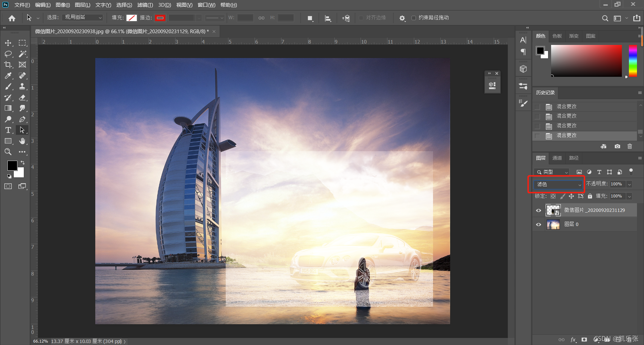Open the 不透明度 opacity dropdown arrow
The height and width of the screenshot is (345, 644).
(630, 184)
